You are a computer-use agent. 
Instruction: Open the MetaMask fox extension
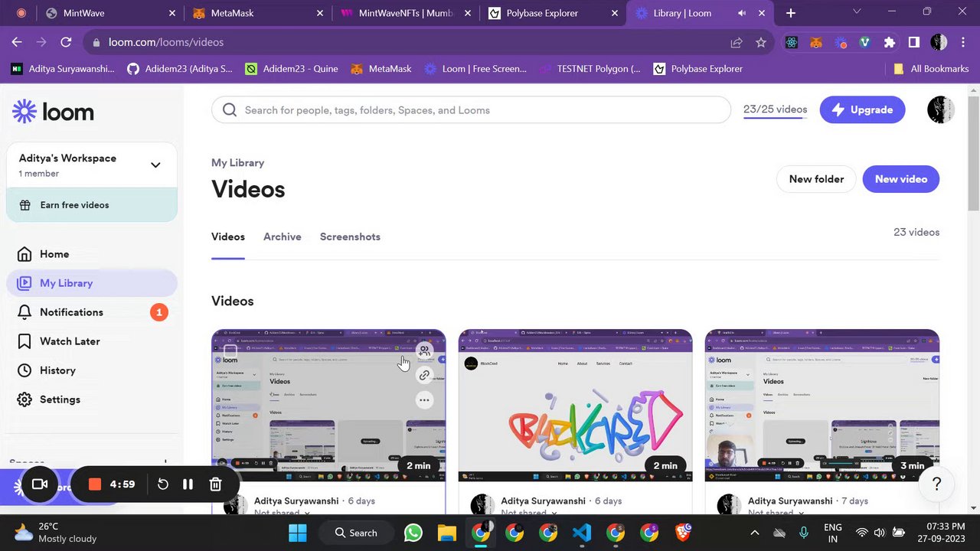(x=816, y=43)
